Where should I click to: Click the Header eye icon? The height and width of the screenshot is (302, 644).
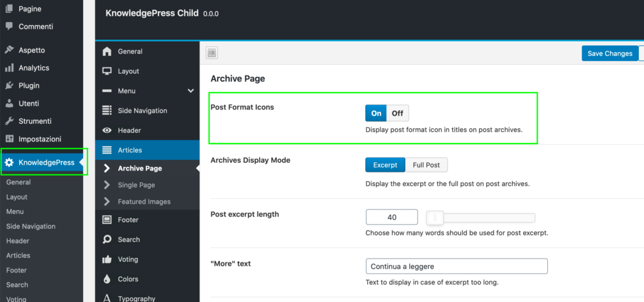point(107,130)
